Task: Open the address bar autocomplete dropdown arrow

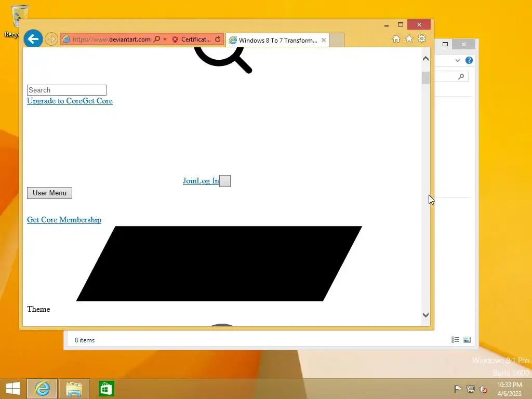Action: tap(165, 39)
